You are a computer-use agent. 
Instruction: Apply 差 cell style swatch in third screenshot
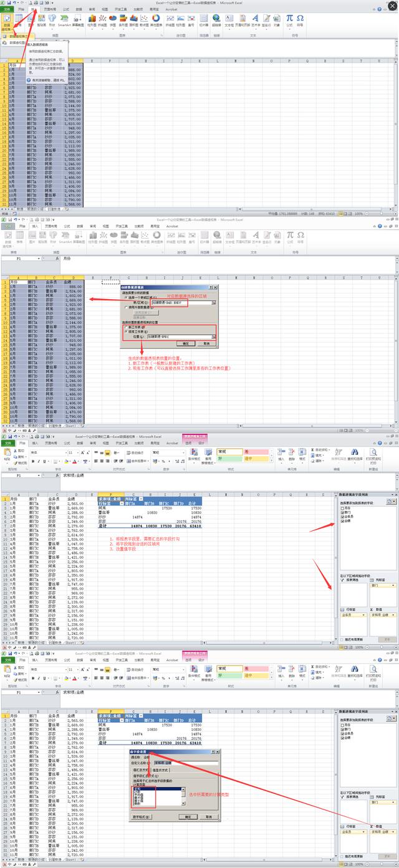tap(256, 452)
